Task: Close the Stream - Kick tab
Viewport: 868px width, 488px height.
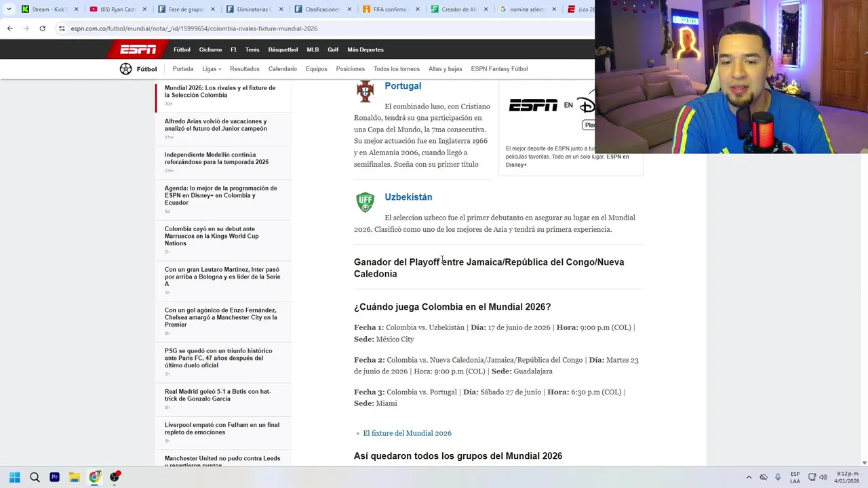Action: (77, 9)
